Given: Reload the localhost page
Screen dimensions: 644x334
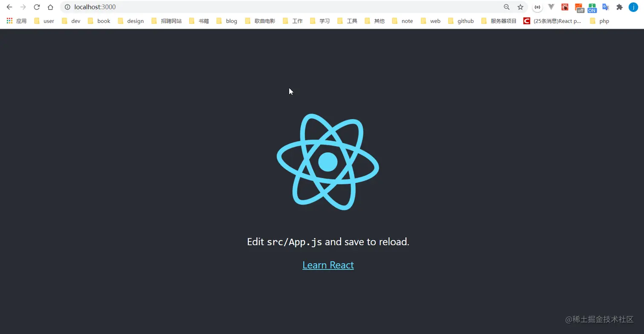Looking at the screenshot, I should coord(37,7).
